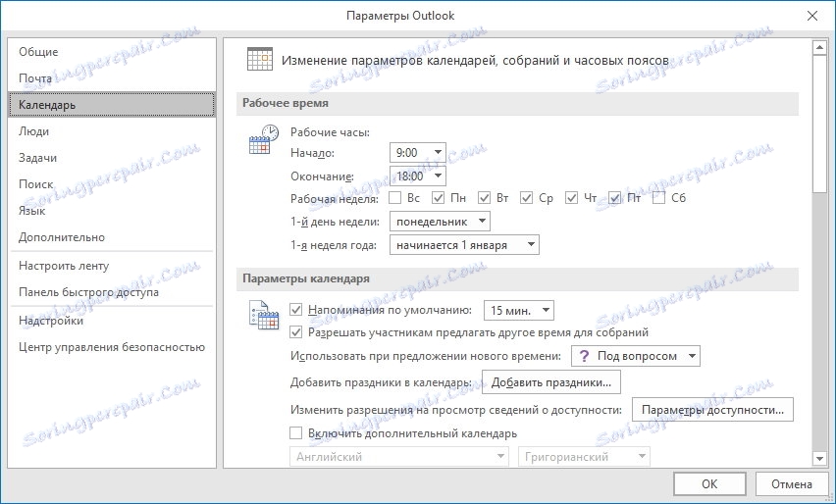Enable Включить дополнительный календарь checkbox
This screenshot has width=836, height=504.
(296, 433)
